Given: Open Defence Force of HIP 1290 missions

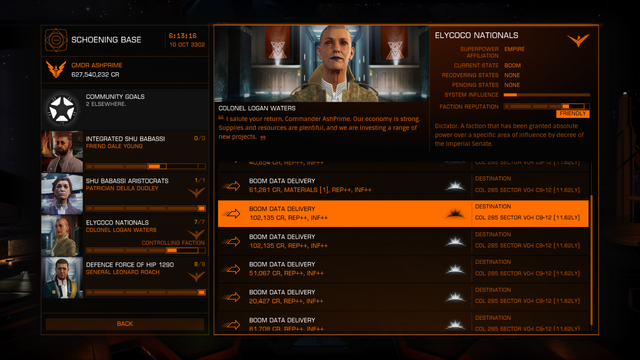Looking at the screenshot, I should coord(125,278).
